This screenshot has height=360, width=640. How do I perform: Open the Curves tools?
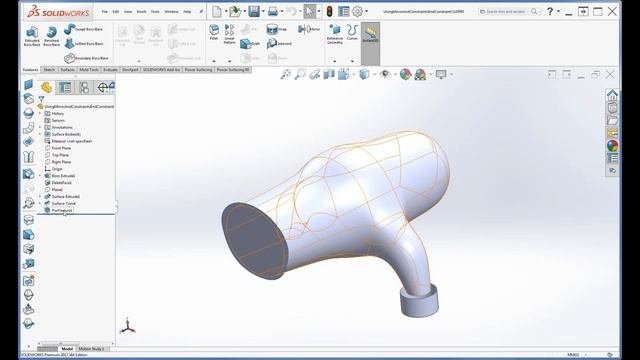pyautogui.click(x=352, y=32)
